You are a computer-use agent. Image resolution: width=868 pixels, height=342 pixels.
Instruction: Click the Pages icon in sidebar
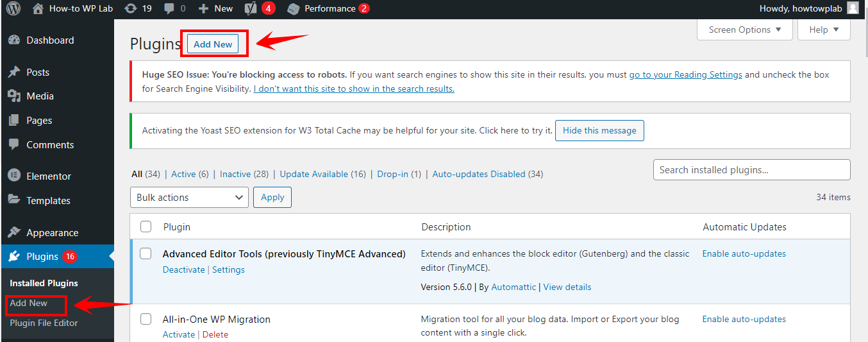point(14,120)
